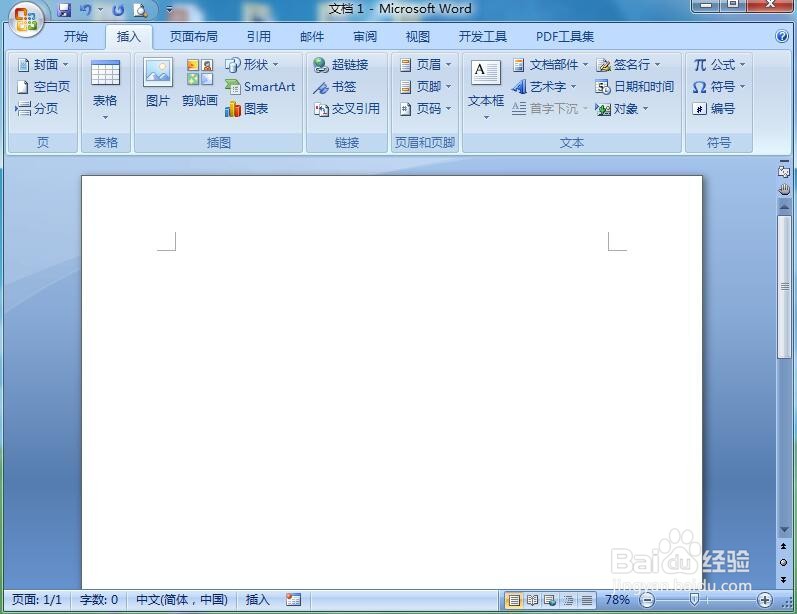
Task: Open the 开发工具 tab
Action: coord(483,37)
